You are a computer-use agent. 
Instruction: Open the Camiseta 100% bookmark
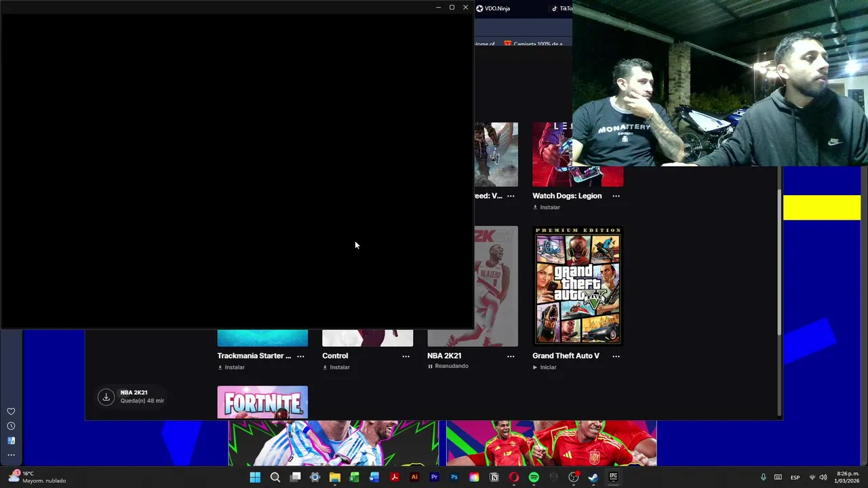click(534, 44)
